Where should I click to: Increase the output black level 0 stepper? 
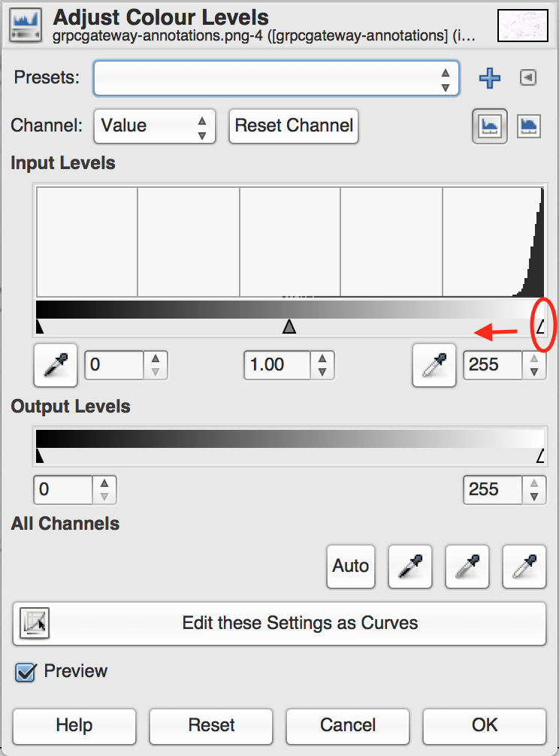[104, 483]
